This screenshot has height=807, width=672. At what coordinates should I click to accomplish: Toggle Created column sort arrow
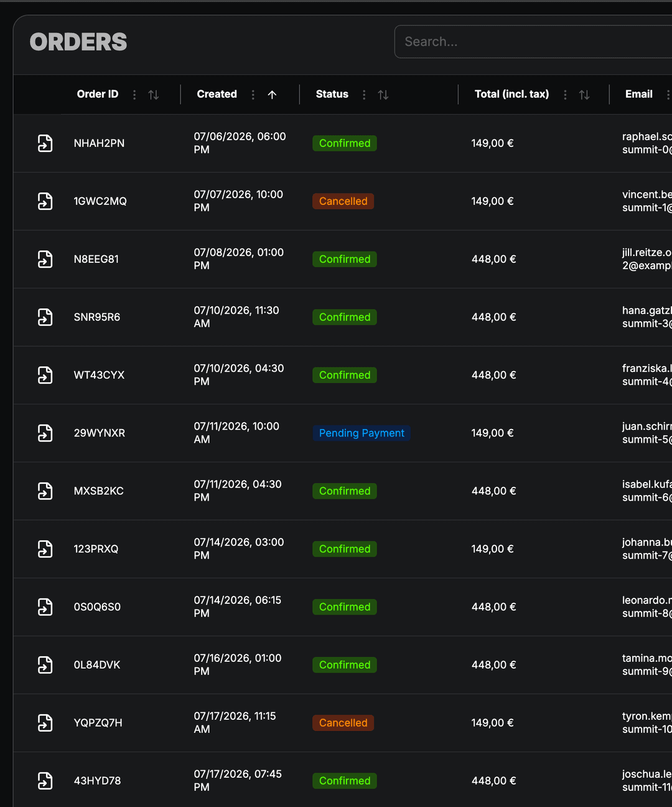click(x=272, y=95)
